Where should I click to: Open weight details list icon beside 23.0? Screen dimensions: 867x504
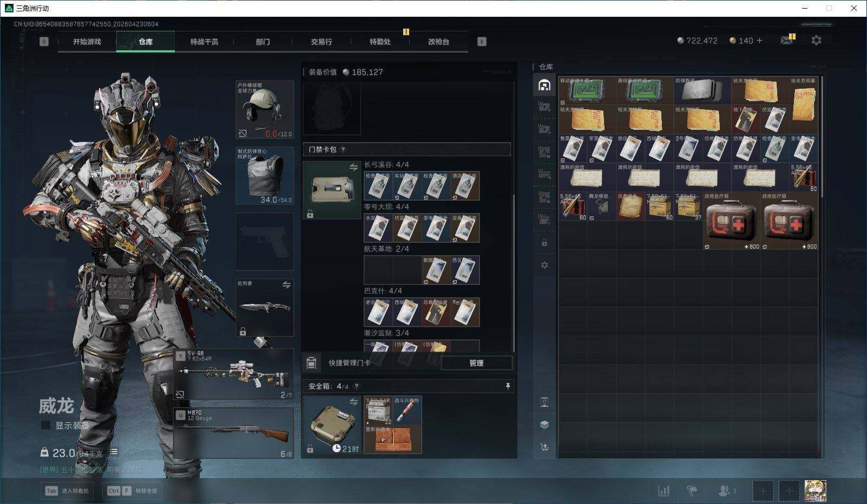coord(114,452)
